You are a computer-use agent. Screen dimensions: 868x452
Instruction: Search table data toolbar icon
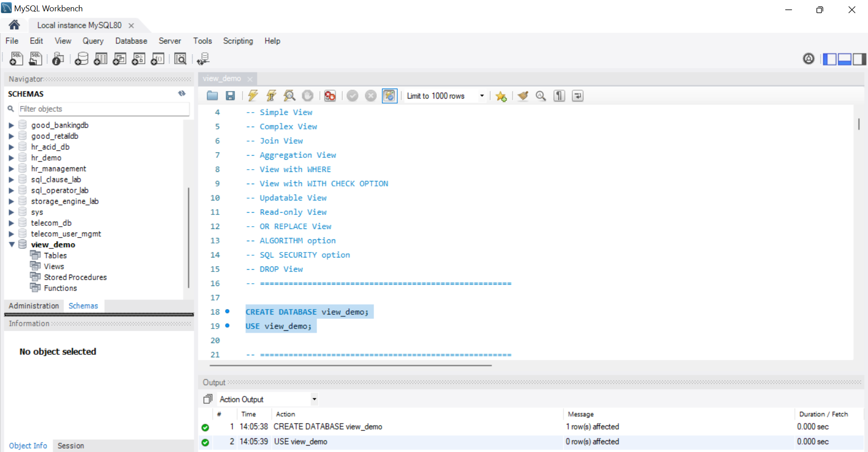pos(180,59)
